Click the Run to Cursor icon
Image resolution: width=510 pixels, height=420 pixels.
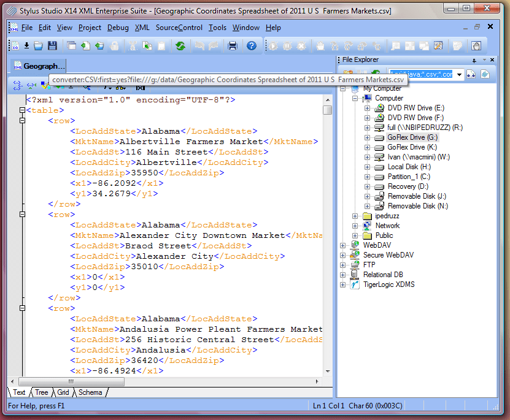377,46
